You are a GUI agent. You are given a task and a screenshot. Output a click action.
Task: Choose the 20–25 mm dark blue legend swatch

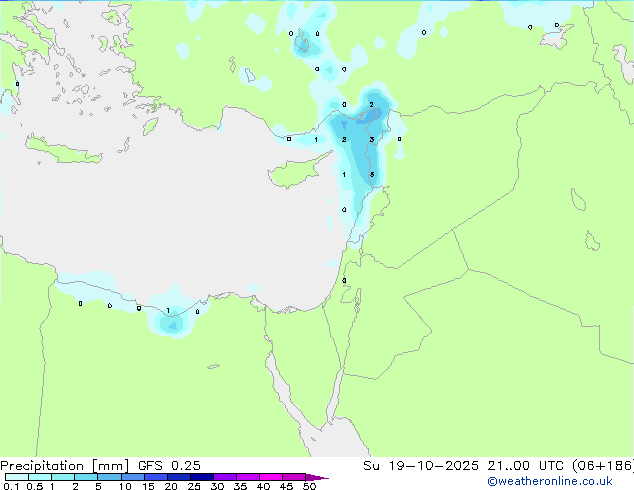coord(178,477)
